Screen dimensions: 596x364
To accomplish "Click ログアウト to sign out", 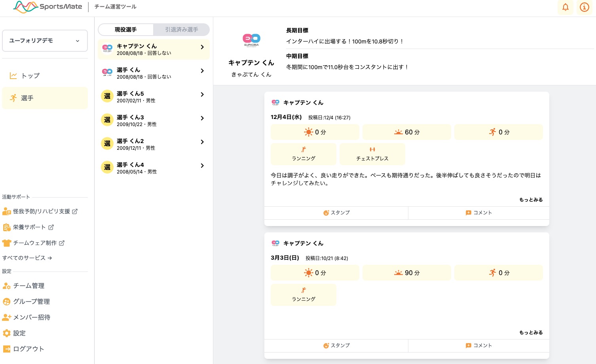I will 23,349.
